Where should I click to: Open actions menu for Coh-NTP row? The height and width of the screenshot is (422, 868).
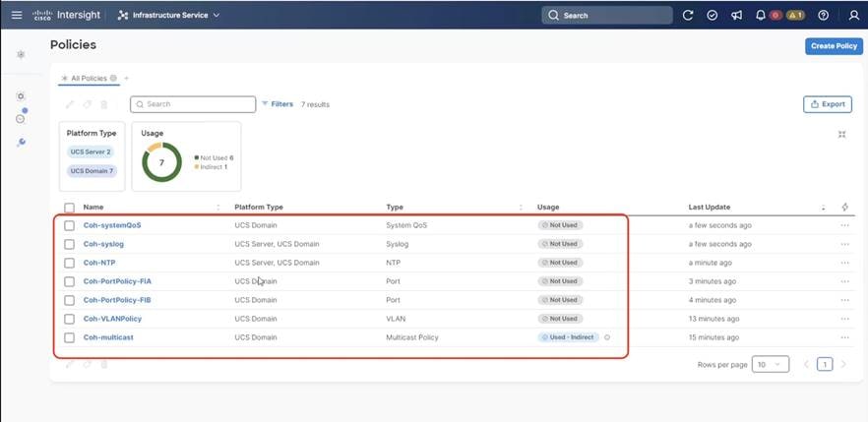click(x=844, y=263)
